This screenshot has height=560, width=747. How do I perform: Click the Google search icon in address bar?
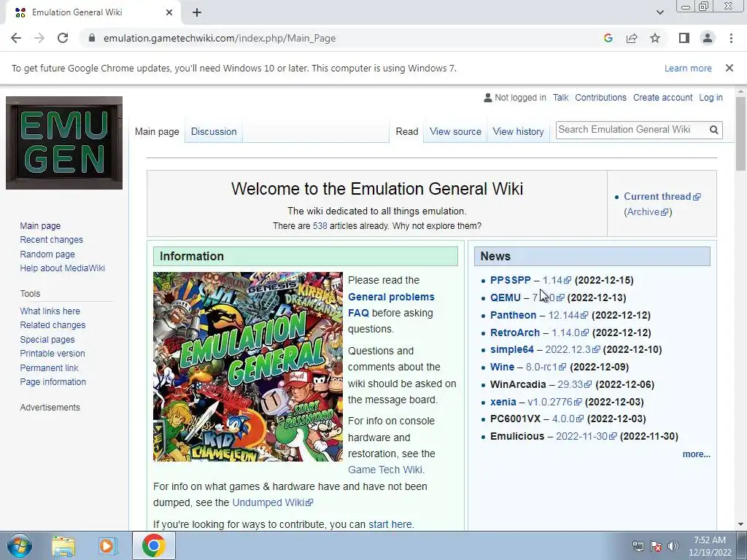click(x=608, y=38)
